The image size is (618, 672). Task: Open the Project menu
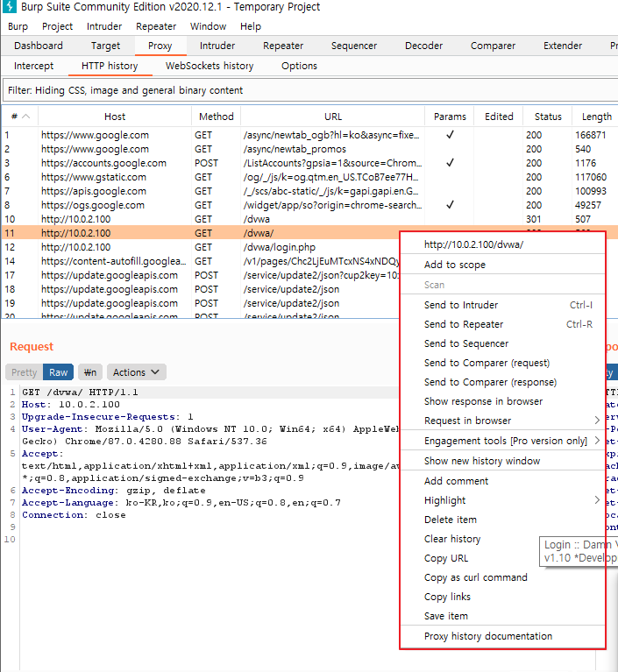coord(58,26)
